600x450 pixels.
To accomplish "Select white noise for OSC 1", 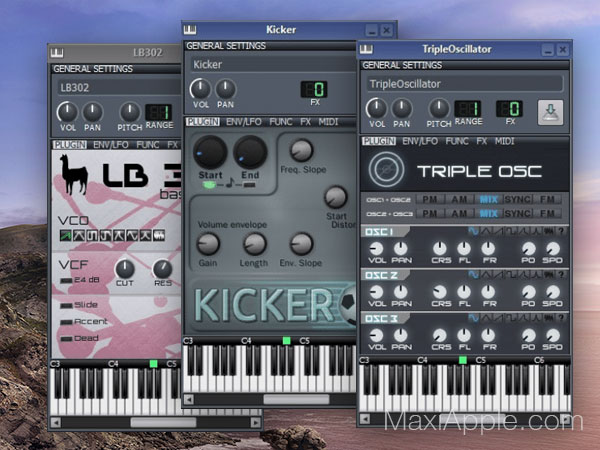I will 549,231.
